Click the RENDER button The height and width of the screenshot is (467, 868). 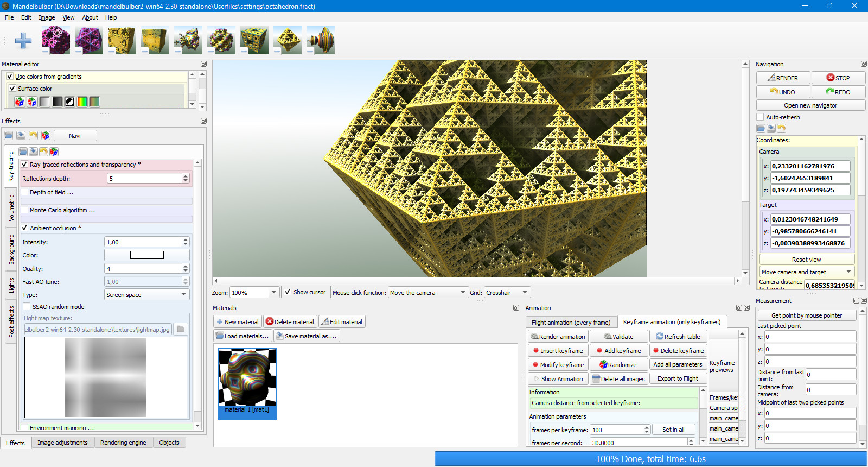[x=783, y=78]
